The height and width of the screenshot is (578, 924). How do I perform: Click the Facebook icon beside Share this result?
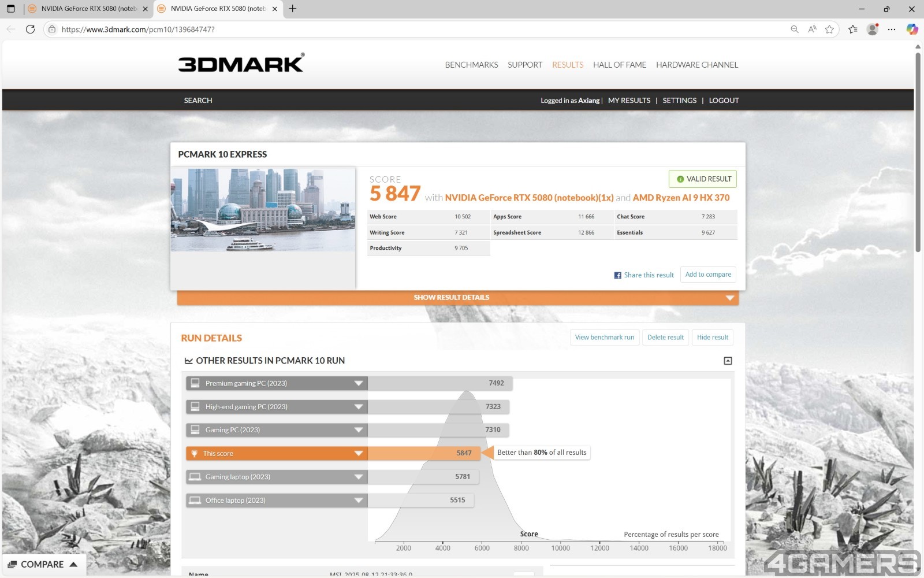617,275
